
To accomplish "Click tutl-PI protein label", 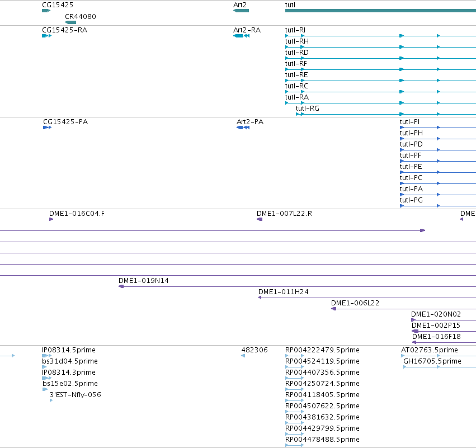I will [409, 122].
